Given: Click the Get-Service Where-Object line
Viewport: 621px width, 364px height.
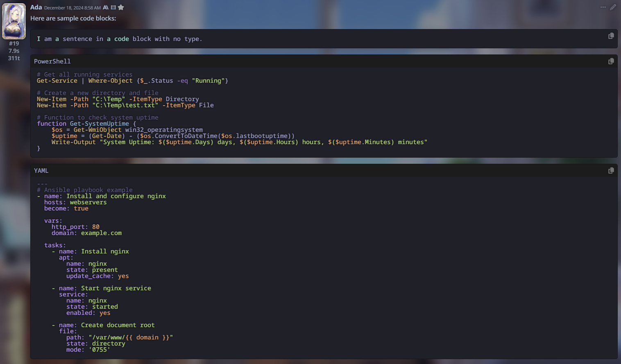Looking at the screenshot, I should (133, 81).
